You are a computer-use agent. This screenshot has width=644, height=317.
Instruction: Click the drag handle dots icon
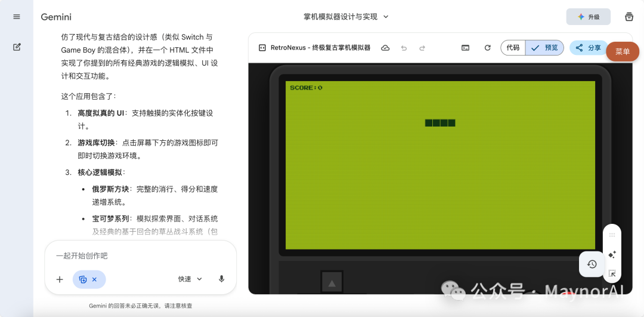tap(612, 235)
